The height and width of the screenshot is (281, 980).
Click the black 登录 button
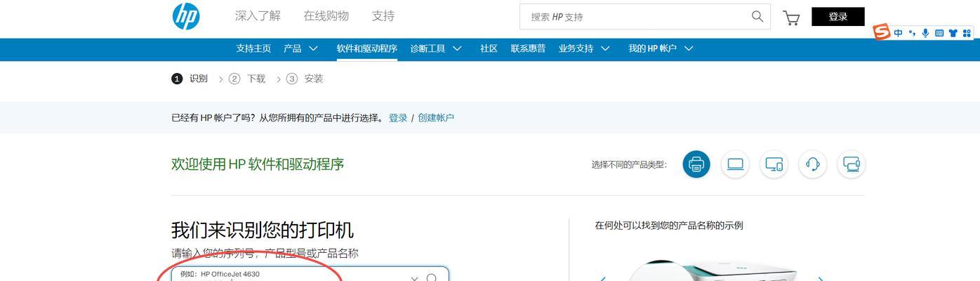(x=838, y=17)
